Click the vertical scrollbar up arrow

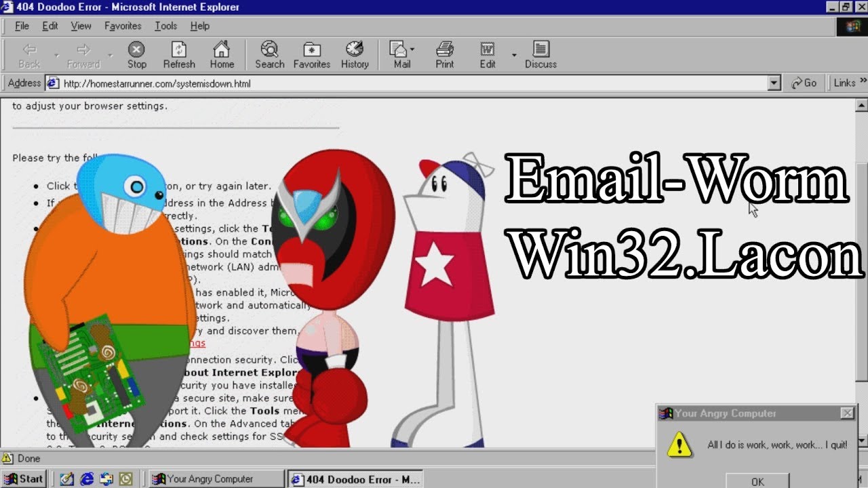coord(861,106)
